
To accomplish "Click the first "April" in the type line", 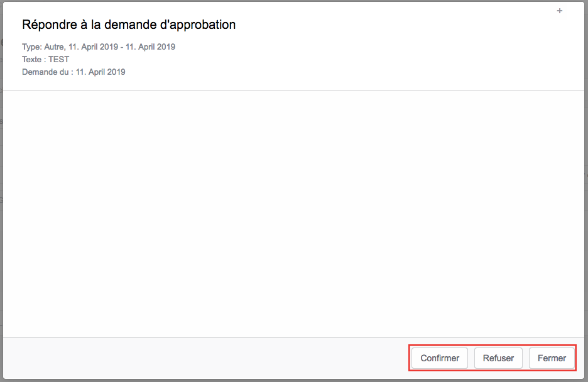I will point(90,47).
